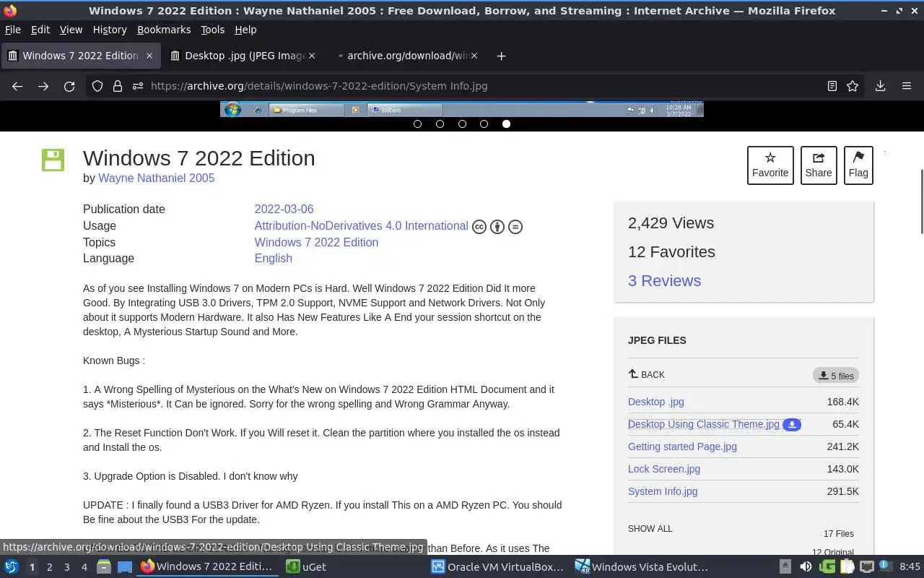
Task: Open Getting started Page.jpg file link
Action: pyautogui.click(x=682, y=447)
